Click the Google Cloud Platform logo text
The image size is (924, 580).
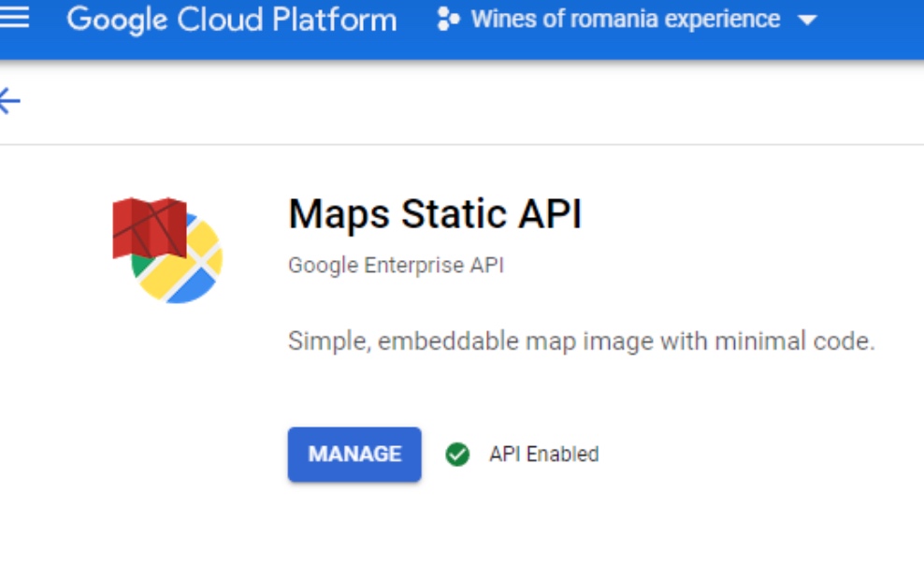click(x=232, y=20)
